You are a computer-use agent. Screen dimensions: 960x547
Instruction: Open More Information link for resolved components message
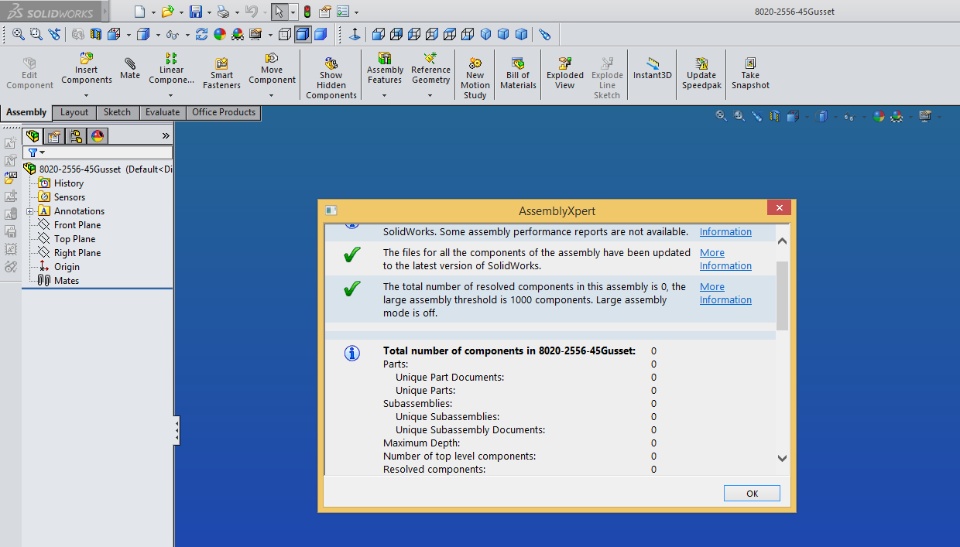click(x=726, y=293)
